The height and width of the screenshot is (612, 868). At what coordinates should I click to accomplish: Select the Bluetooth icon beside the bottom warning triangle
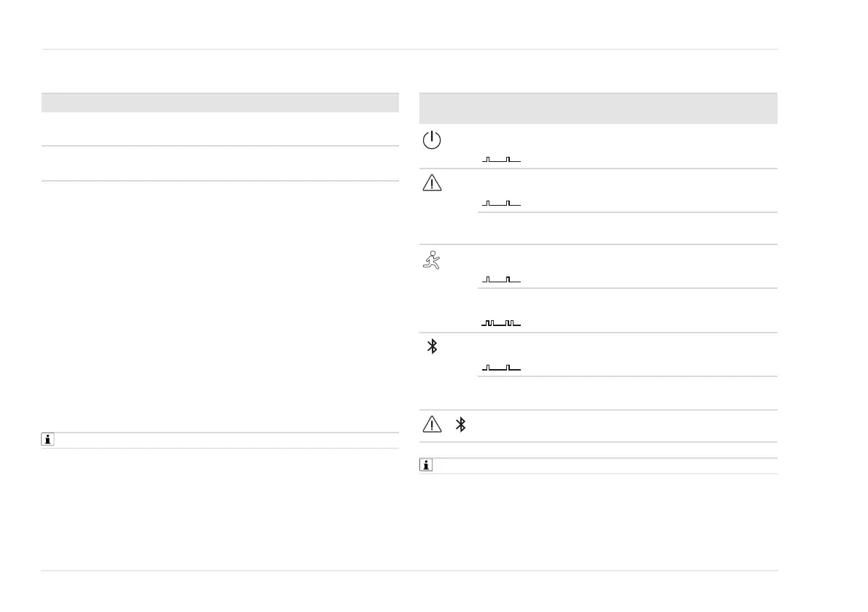460,425
